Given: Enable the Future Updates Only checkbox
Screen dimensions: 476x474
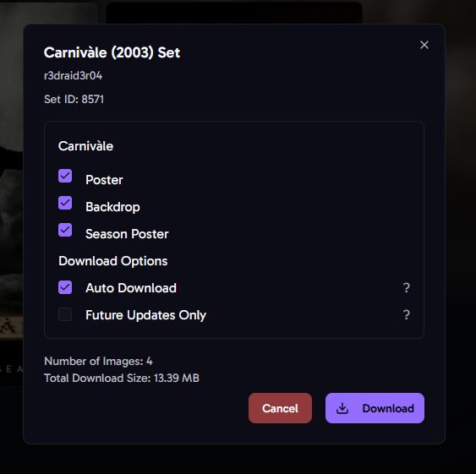Looking at the screenshot, I should click(x=65, y=314).
